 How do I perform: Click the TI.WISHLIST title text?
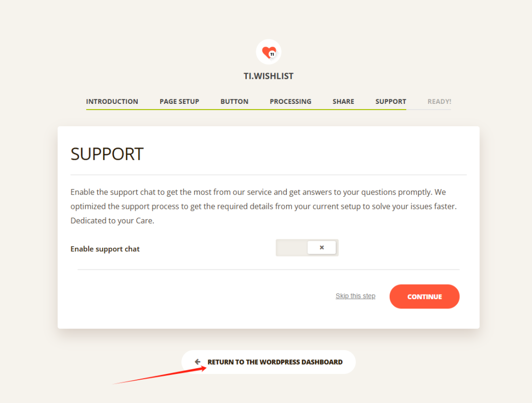pyautogui.click(x=269, y=76)
